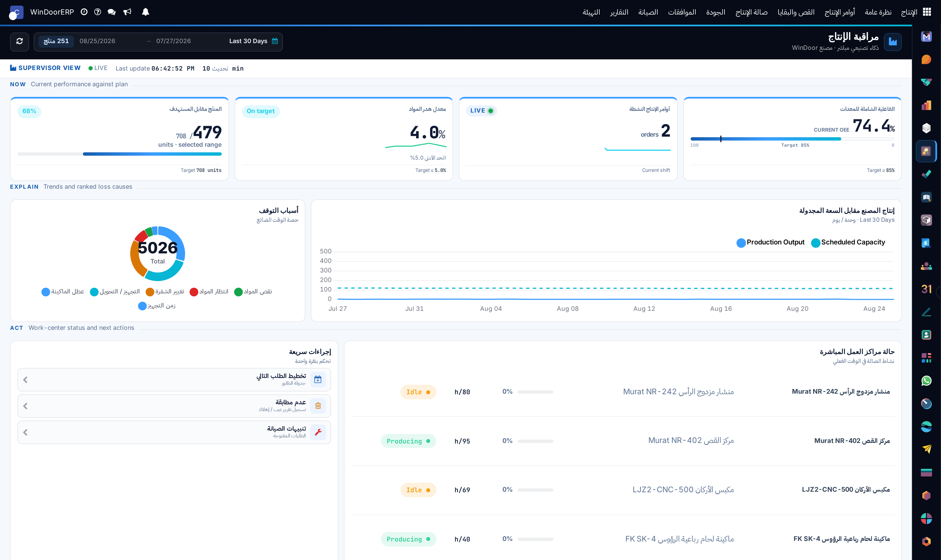
Task: Toggle the Scheduled Capacity legend series
Action: 848,243
